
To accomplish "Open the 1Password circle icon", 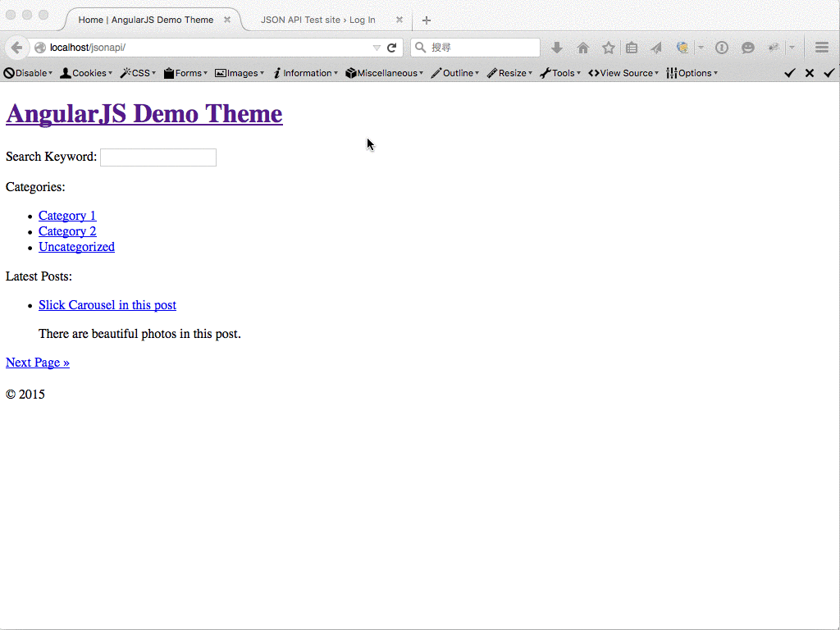I will click(x=722, y=48).
